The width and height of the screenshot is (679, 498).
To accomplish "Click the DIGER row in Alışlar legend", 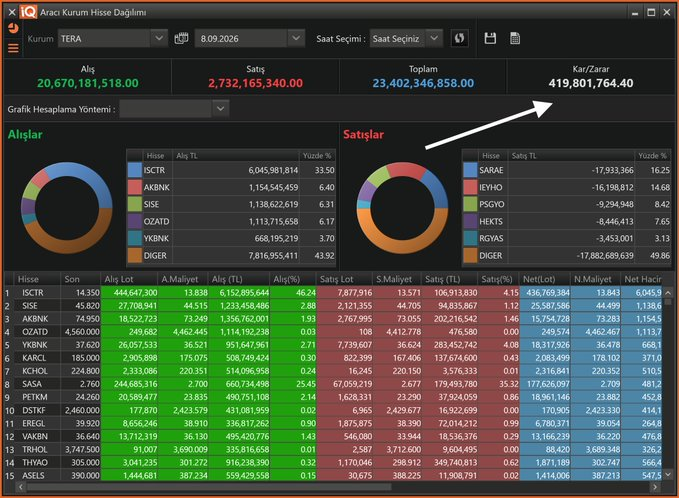I will point(231,255).
